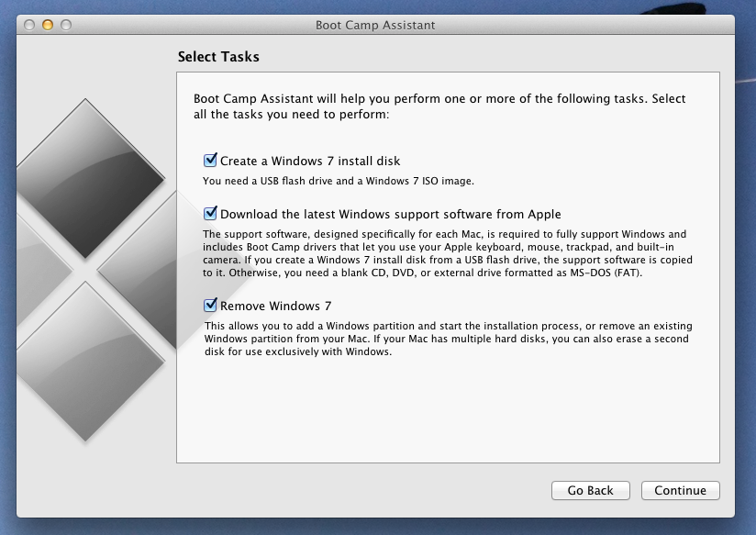Image resolution: width=756 pixels, height=535 pixels.
Task: Click the USB flash drive requirement description
Action: (339, 181)
